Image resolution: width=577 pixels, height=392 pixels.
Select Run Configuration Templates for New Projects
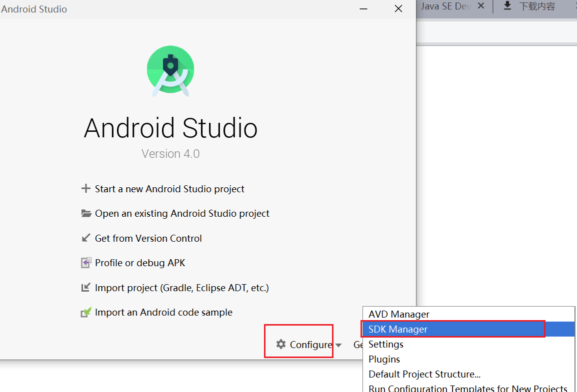(x=468, y=387)
